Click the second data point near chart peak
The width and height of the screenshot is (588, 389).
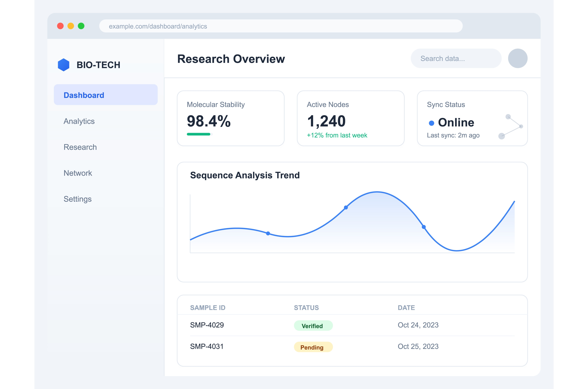pyautogui.click(x=346, y=207)
